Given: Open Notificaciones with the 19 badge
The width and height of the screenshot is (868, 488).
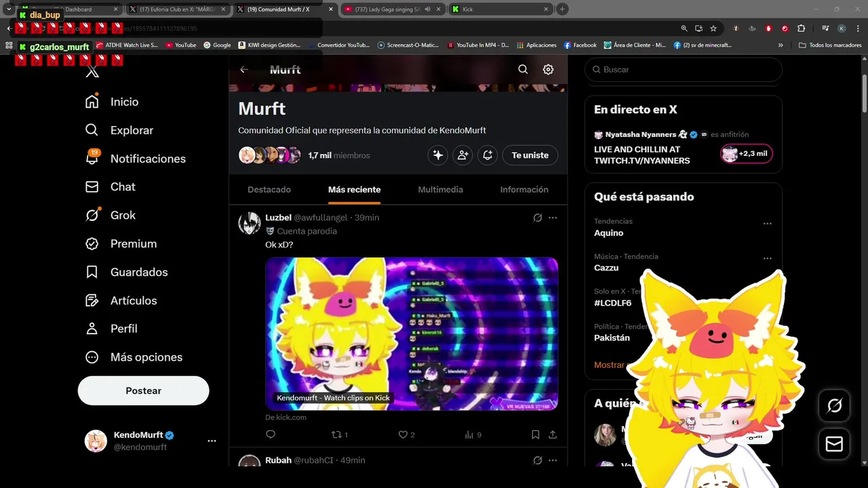Looking at the screenshot, I should coord(135,159).
